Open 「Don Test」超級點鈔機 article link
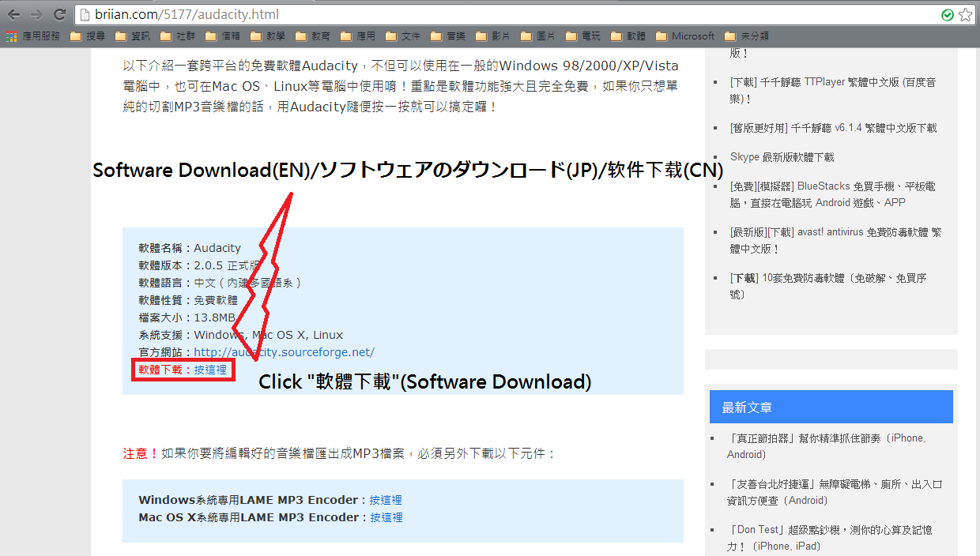980x556 pixels. [829, 537]
